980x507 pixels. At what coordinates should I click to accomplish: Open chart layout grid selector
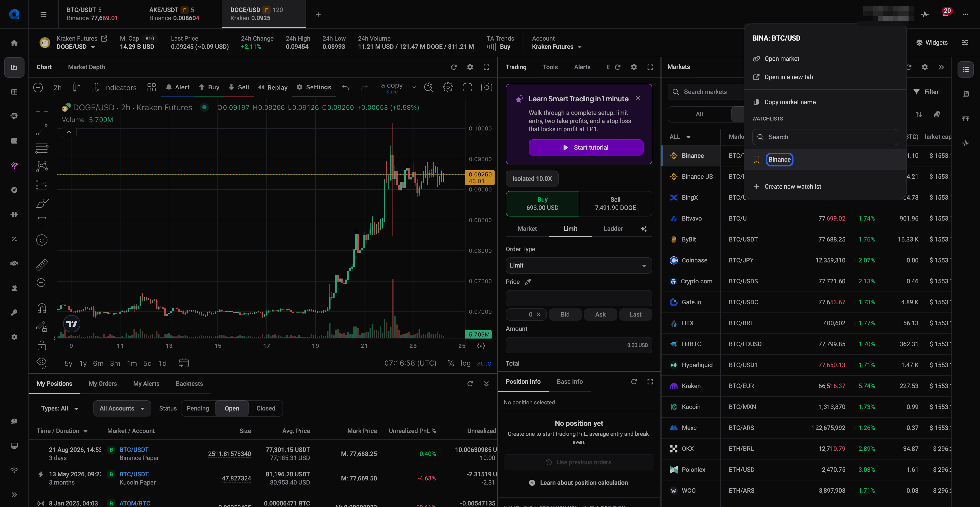(151, 88)
